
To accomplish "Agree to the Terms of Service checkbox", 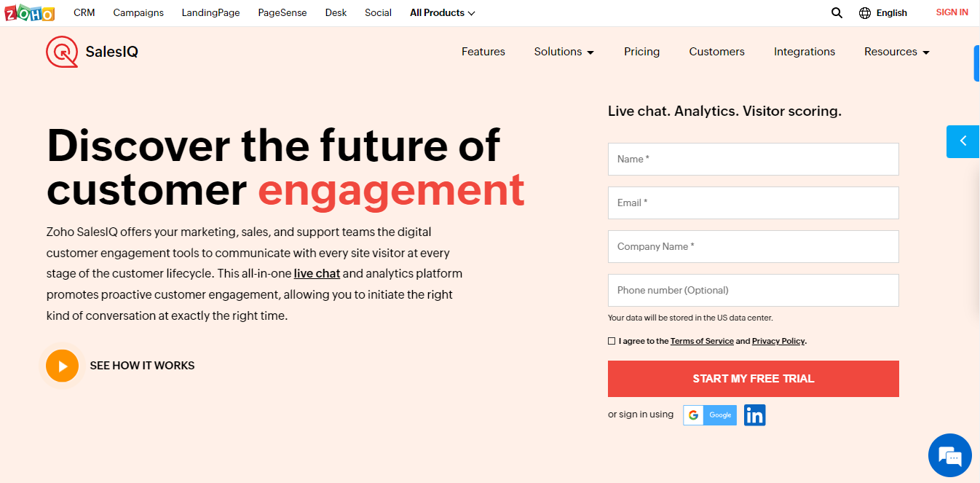I will [x=612, y=340].
